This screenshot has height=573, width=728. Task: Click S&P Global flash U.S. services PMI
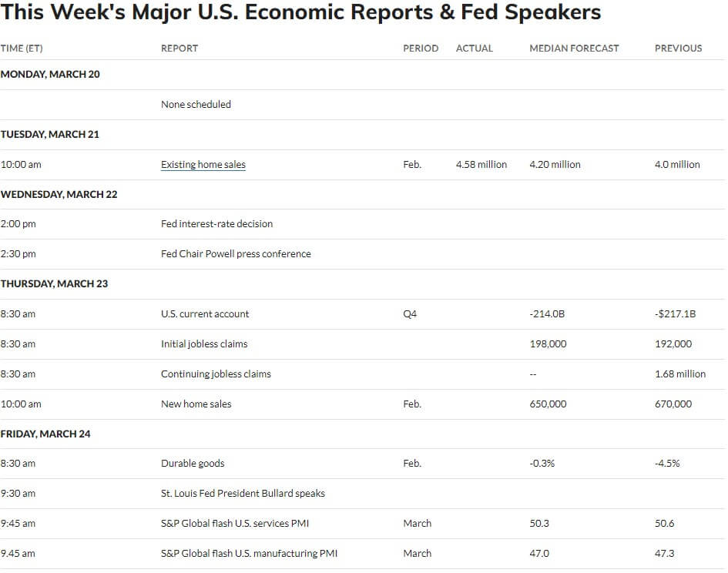coord(234,523)
